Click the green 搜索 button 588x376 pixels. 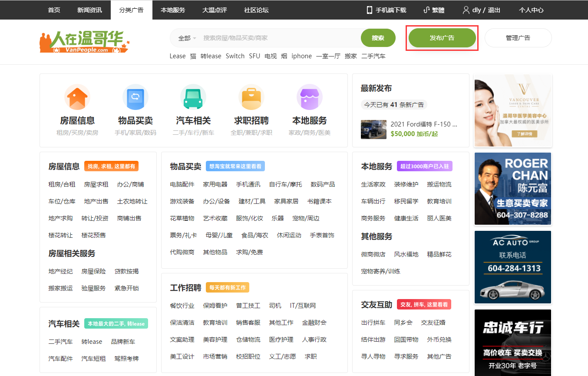378,38
